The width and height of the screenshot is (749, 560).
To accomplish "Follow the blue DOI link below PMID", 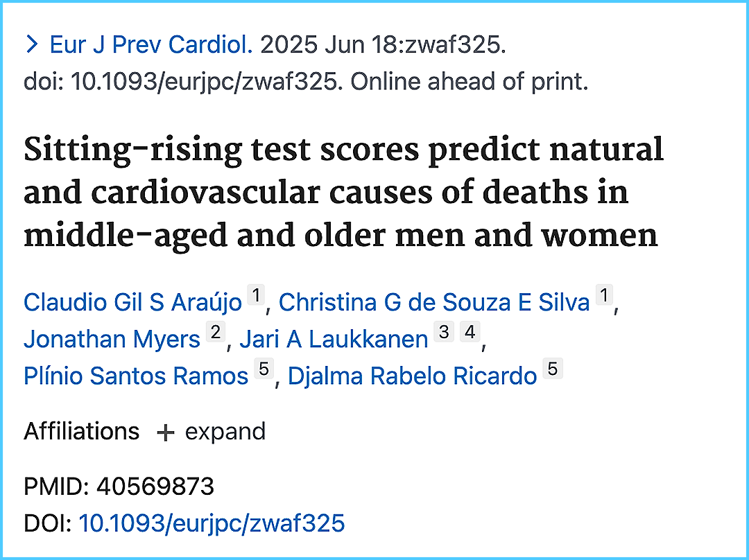I will [212, 523].
